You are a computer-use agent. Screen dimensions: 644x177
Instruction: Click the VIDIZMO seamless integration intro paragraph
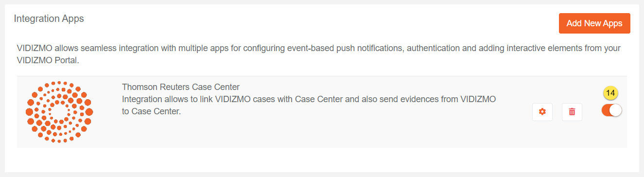319,55
